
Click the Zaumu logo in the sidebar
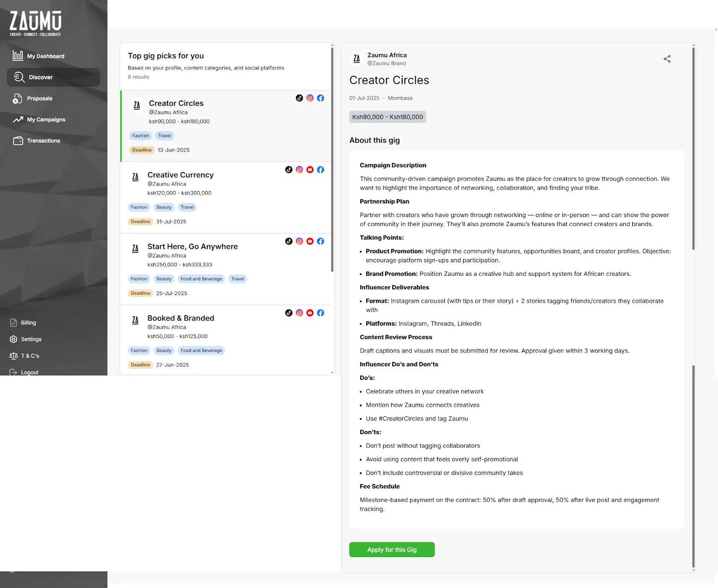tap(35, 24)
